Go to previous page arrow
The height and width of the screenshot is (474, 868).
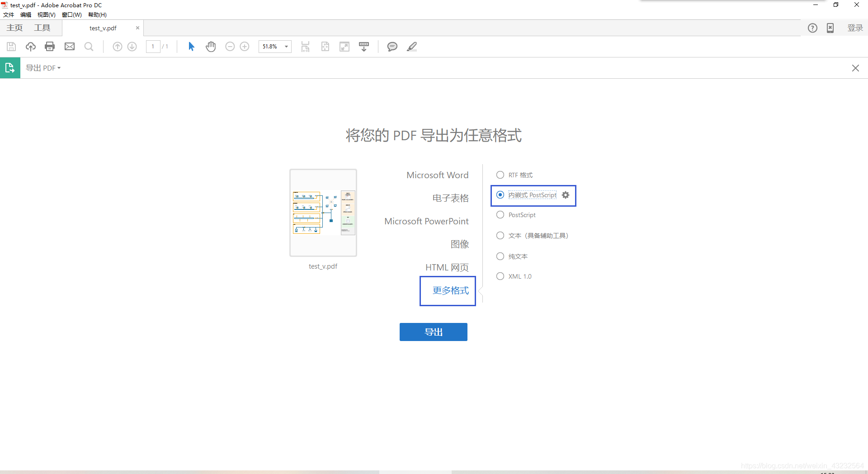(118, 47)
